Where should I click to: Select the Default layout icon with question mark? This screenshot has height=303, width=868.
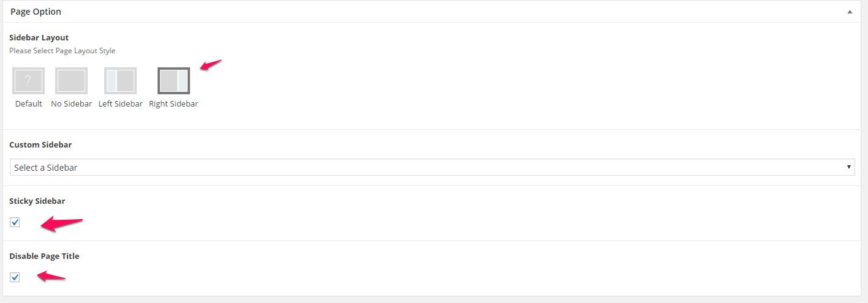[x=28, y=81]
